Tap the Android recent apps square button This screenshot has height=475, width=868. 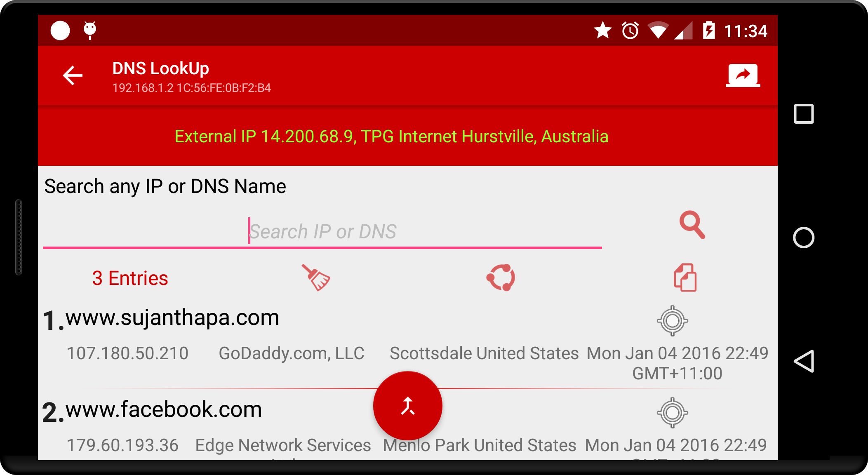click(804, 114)
